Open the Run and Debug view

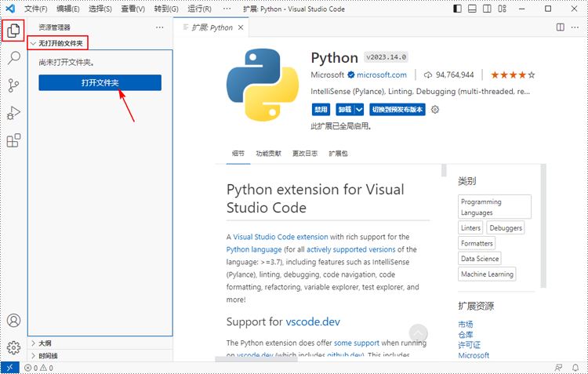13,113
